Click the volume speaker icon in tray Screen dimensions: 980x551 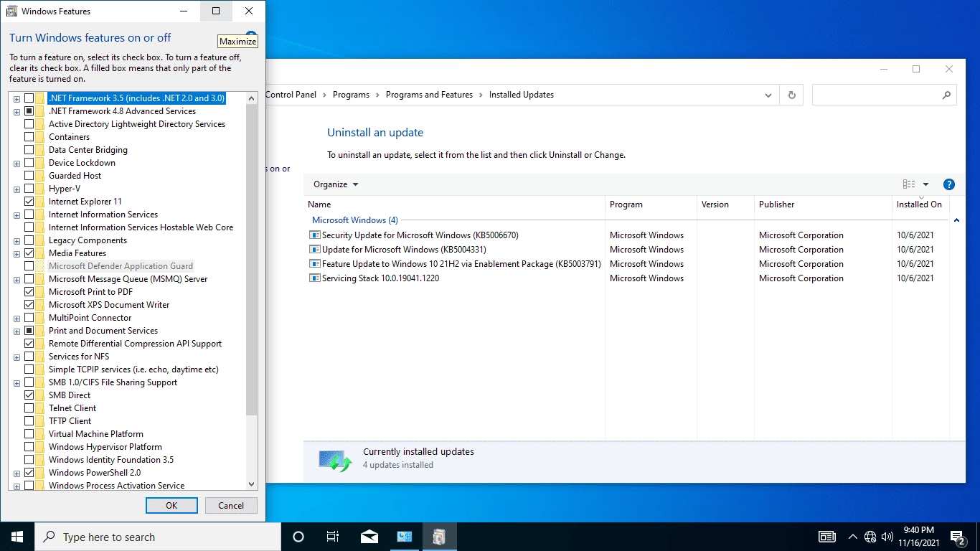887,537
